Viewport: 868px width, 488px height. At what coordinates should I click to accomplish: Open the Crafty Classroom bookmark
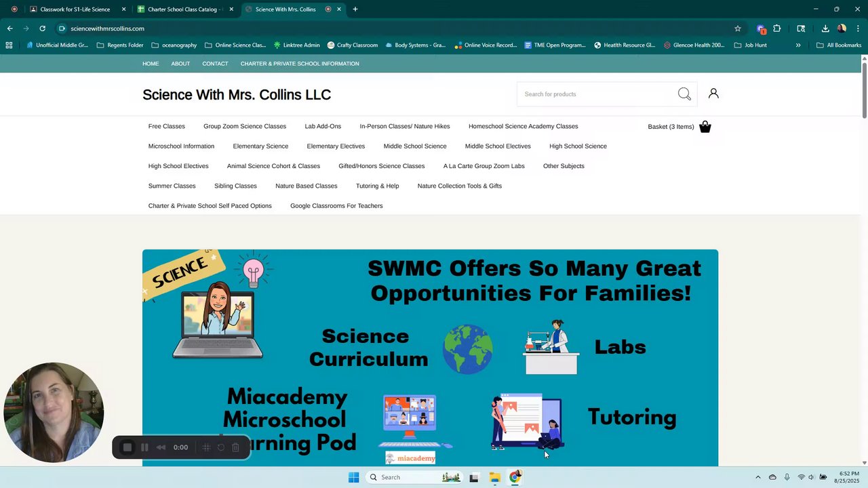(x=352, y=45)
